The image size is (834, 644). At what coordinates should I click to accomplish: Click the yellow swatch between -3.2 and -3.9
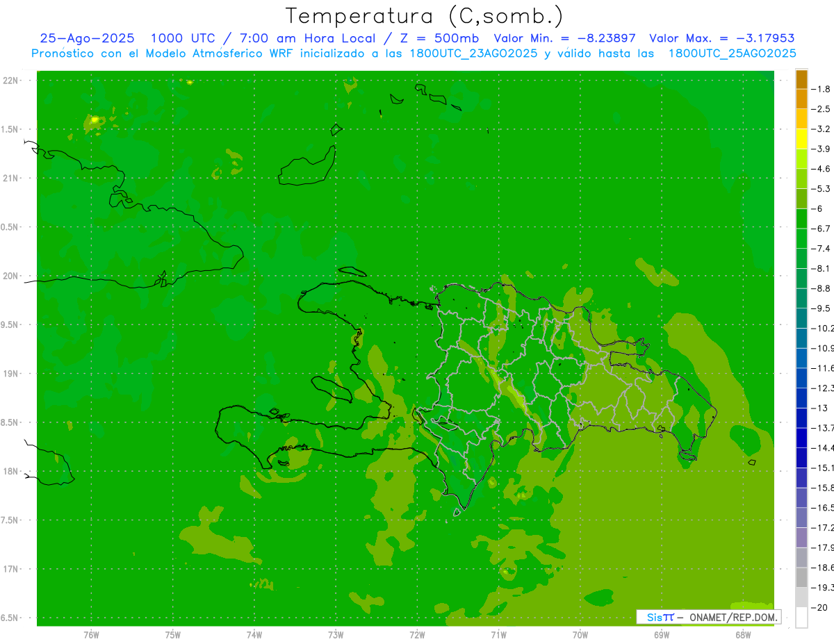tap(801, 139)
